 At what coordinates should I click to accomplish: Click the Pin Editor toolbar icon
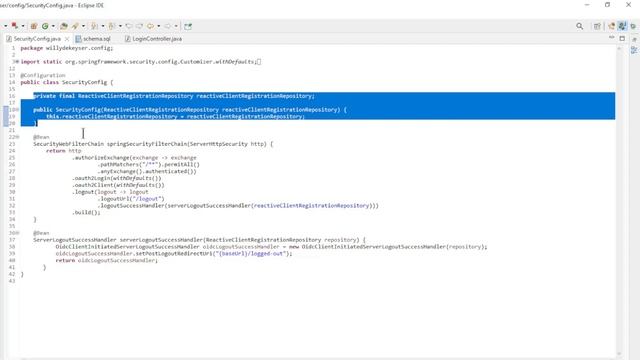pyautogui.click(x=188, y=26)
